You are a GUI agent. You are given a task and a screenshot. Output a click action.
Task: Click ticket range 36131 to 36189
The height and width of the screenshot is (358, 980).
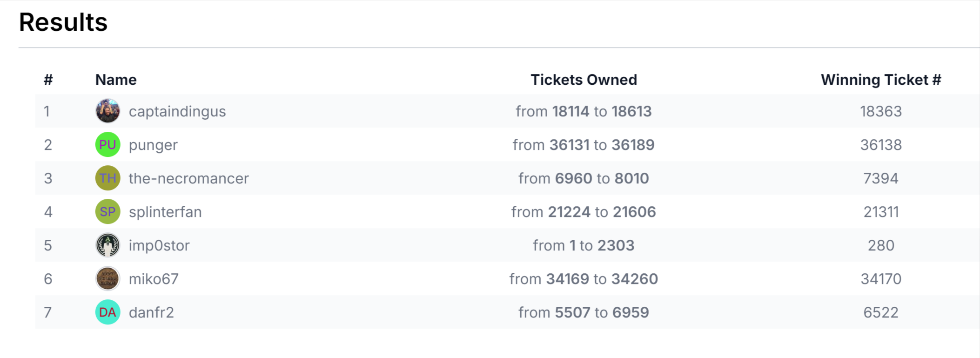point(584,145)
